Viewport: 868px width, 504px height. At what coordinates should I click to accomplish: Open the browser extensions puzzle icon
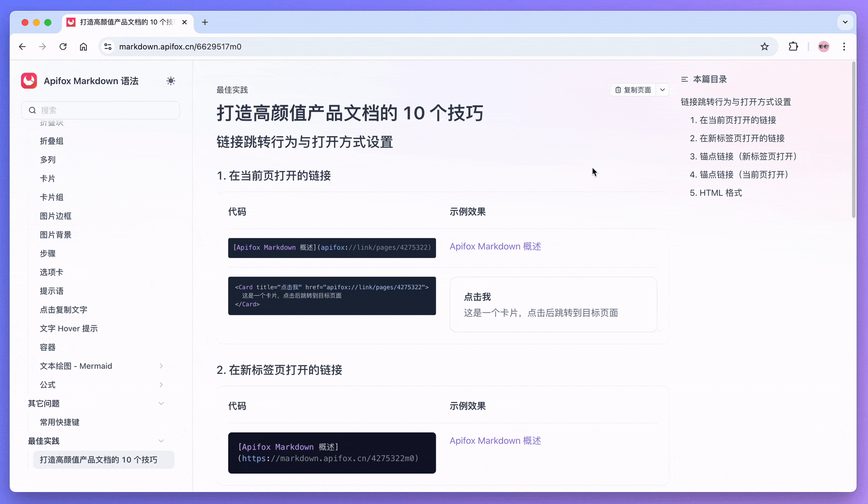pyautogui.click(x=793, y=47)
